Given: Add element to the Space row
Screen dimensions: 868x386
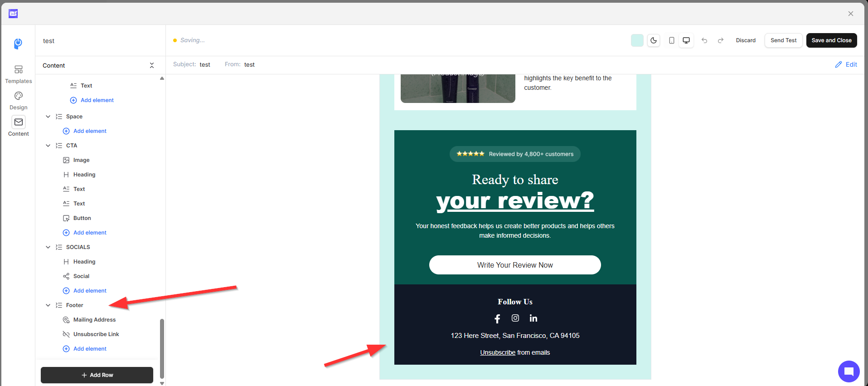Looking at the screenshot, I should pos(84,131).
